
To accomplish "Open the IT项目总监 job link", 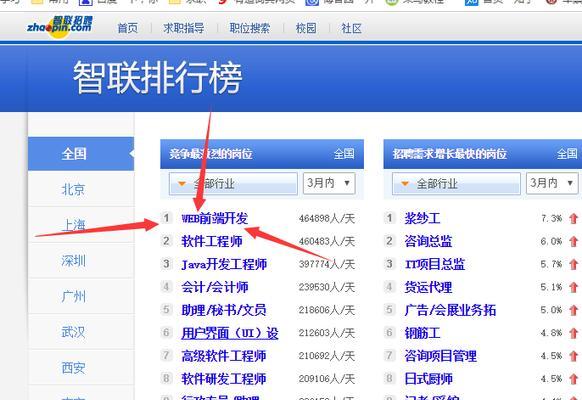I will click(435, 264).
